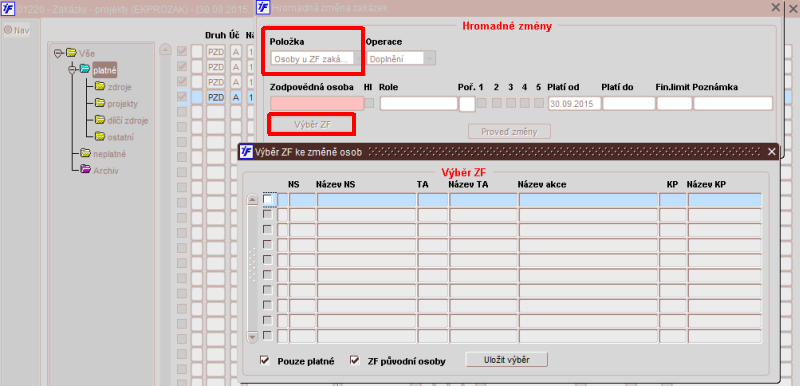This screenshot has width=800, height=386.
Task: Click the Role input field
Action: 418,104
